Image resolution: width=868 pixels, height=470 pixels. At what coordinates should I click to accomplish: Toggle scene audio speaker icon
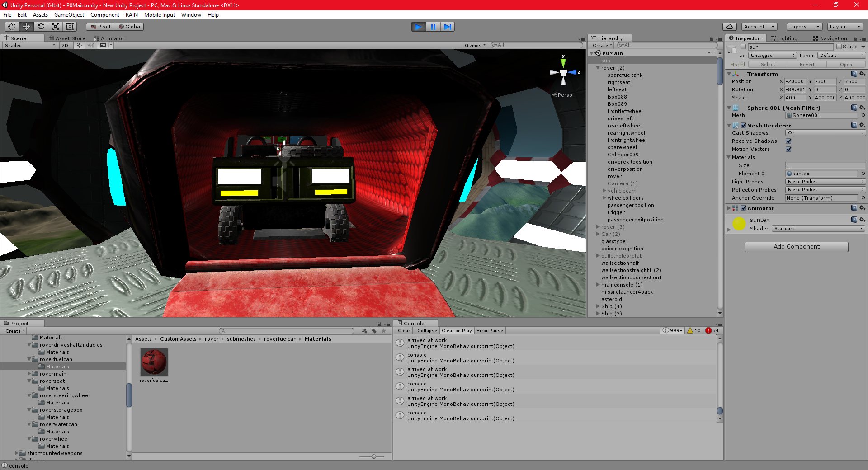(91, 45)
